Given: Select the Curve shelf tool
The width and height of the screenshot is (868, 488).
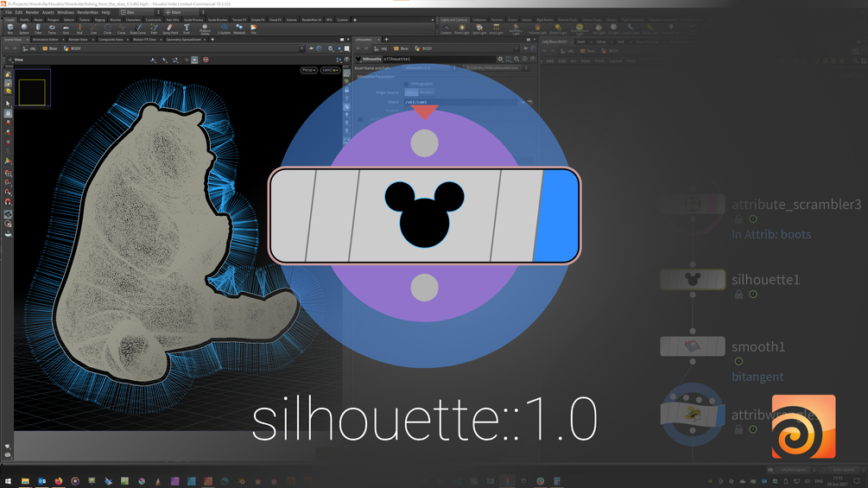Looking at the screenshot, I should [x=121, y=29].
